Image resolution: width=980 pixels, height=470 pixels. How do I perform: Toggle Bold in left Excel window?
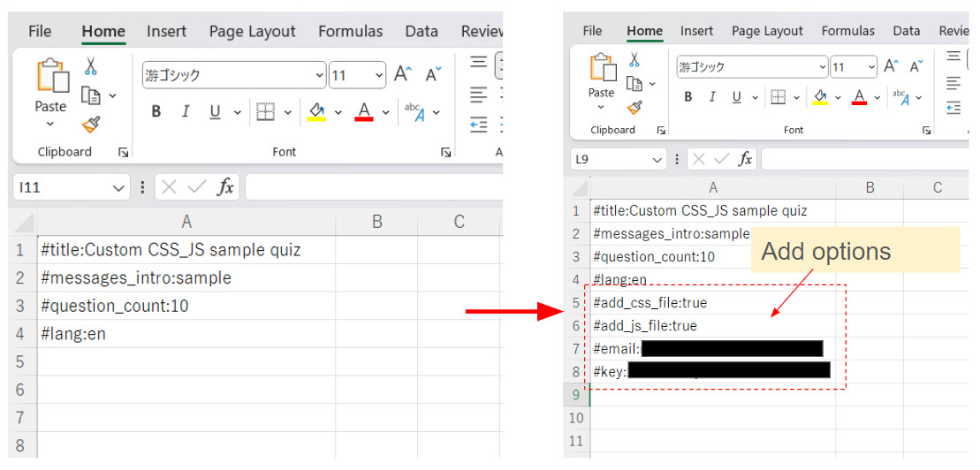tap(156, 112)
